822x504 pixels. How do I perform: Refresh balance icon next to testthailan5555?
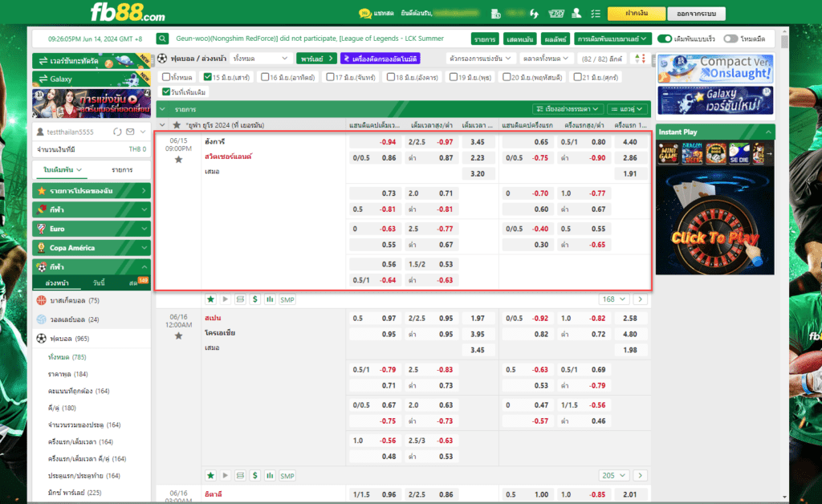coord(117,132)
